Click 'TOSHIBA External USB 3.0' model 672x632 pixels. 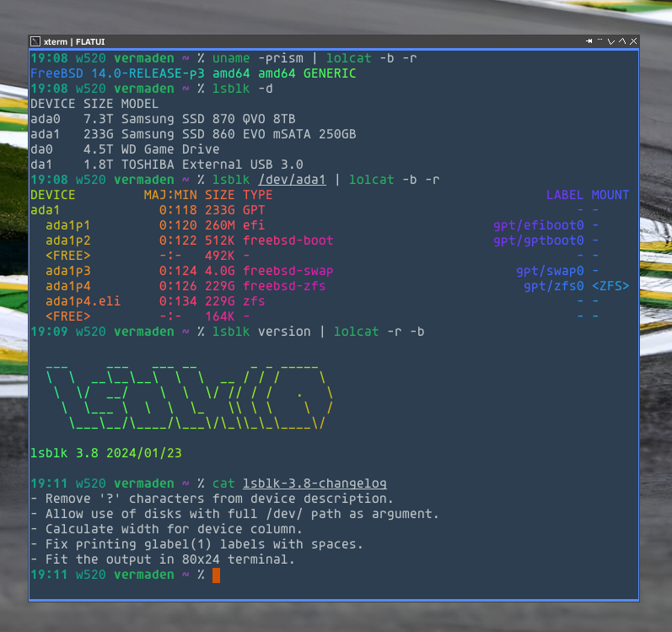(x=212, y=165)
